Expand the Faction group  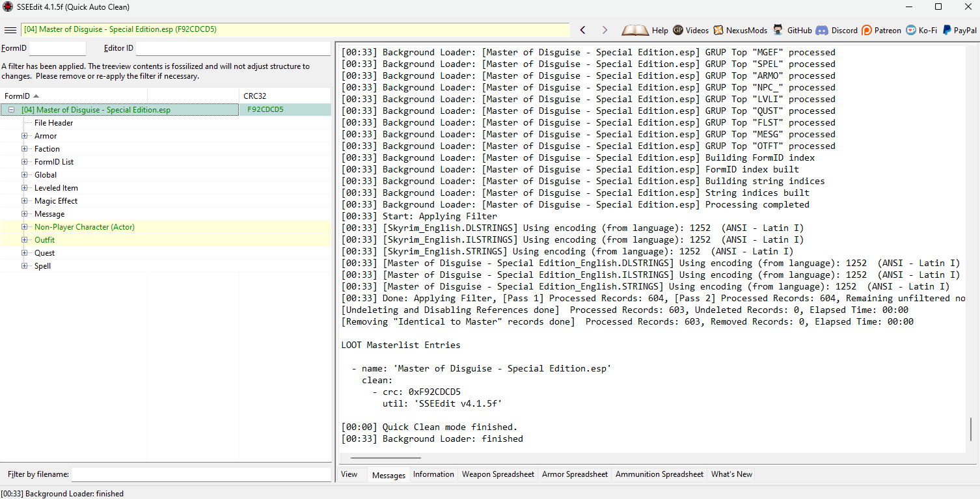click(x=25, y=149)
